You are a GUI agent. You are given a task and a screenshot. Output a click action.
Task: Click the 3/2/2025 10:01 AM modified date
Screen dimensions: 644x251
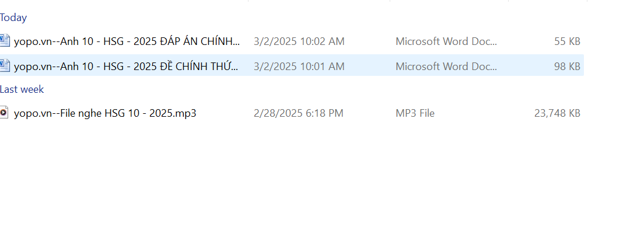(x=299, y=66)
